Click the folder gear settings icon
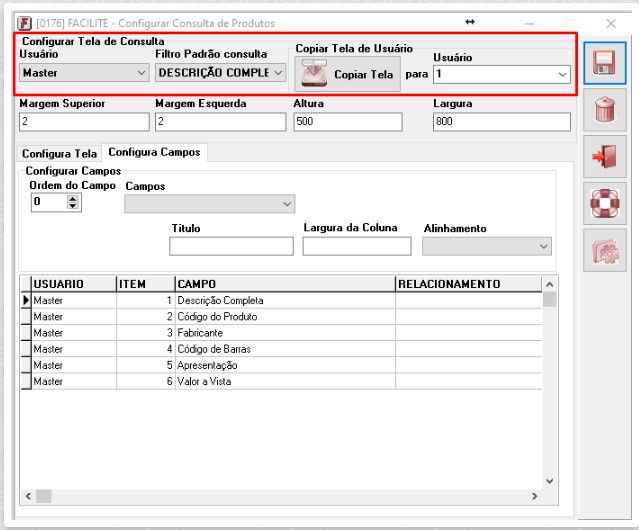This screenshot has height=530, width=639. point(604,250)
